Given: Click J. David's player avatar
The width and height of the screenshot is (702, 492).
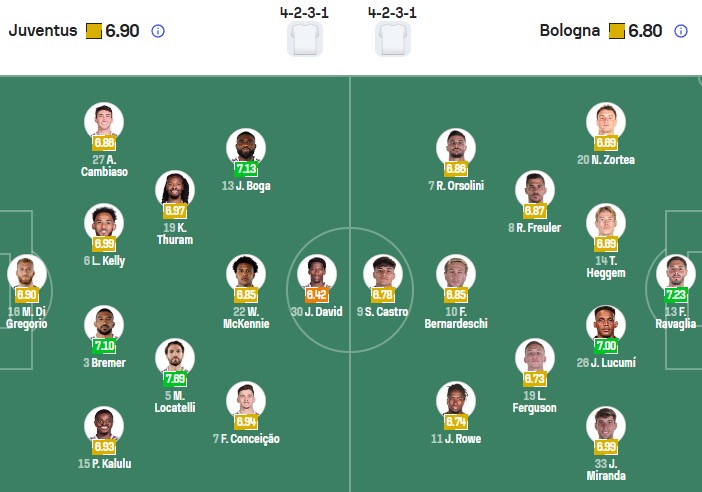Looking at the screenshot, I should tap(316, 273).
